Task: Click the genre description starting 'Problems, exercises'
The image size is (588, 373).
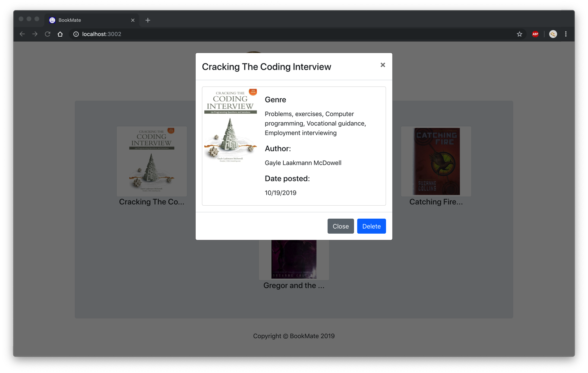Action: tap(315, 123)
